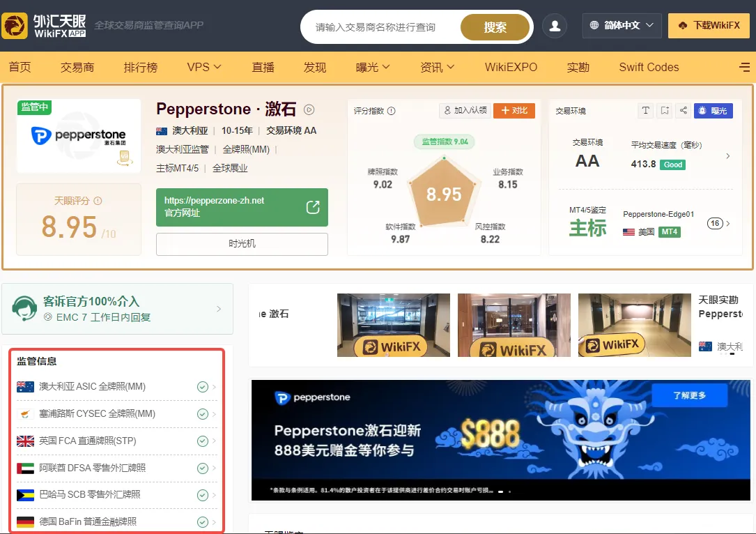Click the 搜索 search button
Image resolution: width=756 pixels, height=534 pixels.
495,27
